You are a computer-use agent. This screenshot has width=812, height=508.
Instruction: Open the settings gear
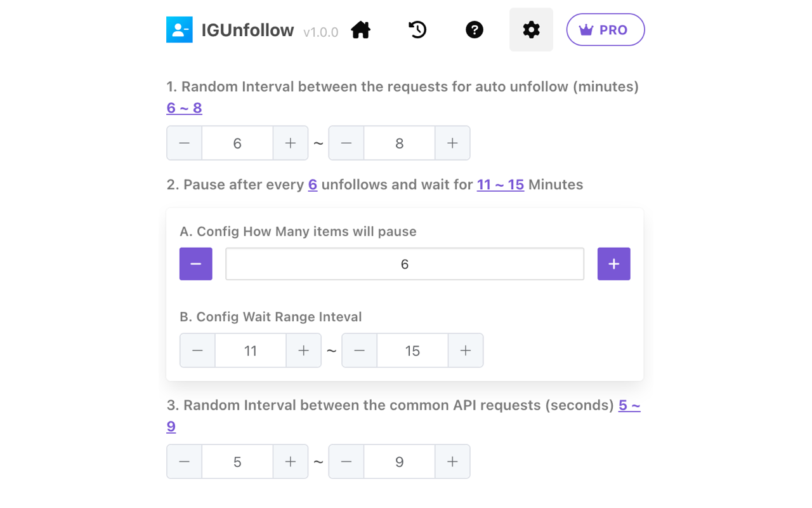530,29
